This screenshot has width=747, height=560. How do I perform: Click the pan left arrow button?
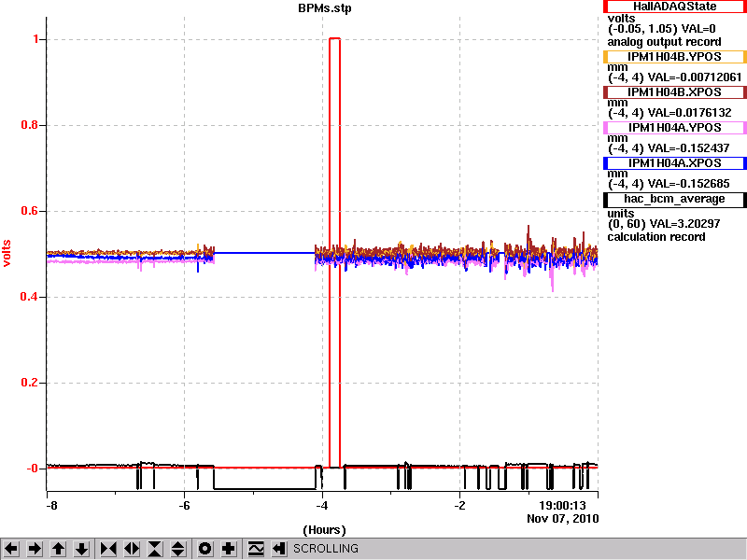[11, 549]
